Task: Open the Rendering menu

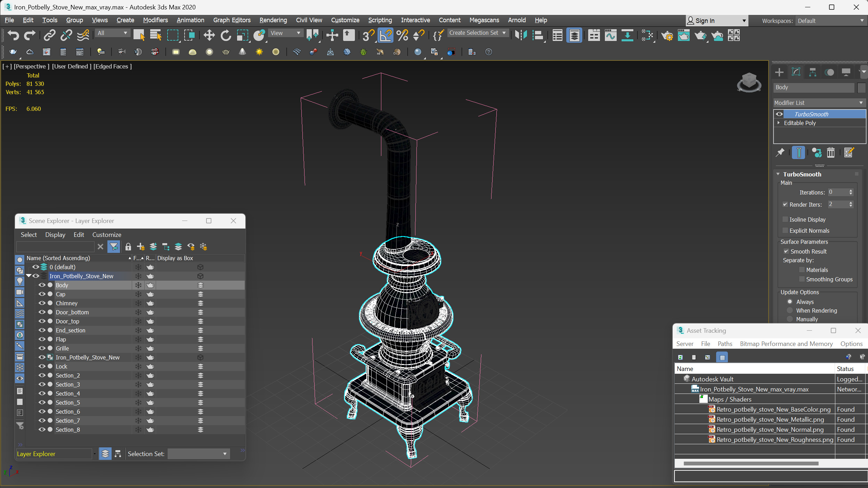Action: pyautogui.click(x=273, y=20)
